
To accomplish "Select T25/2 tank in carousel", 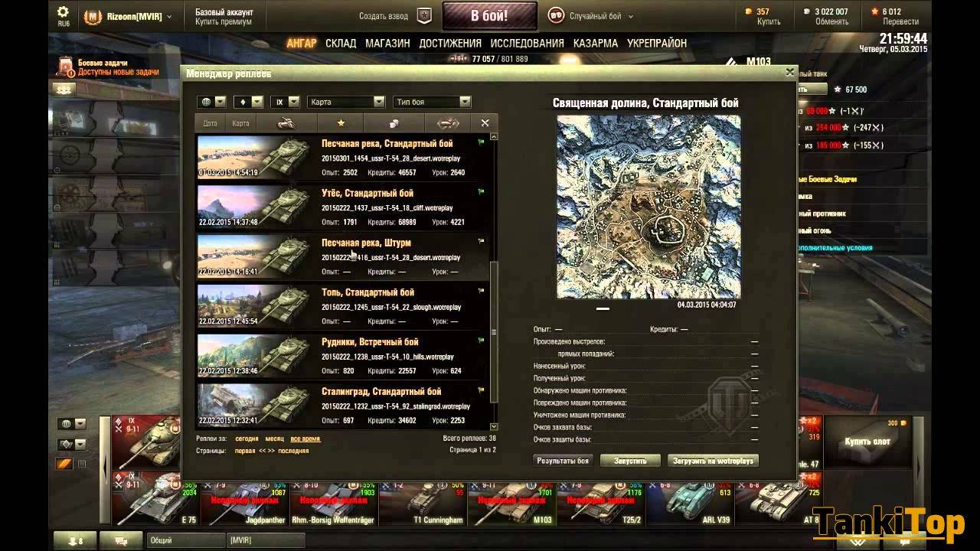I will (600, 503).
